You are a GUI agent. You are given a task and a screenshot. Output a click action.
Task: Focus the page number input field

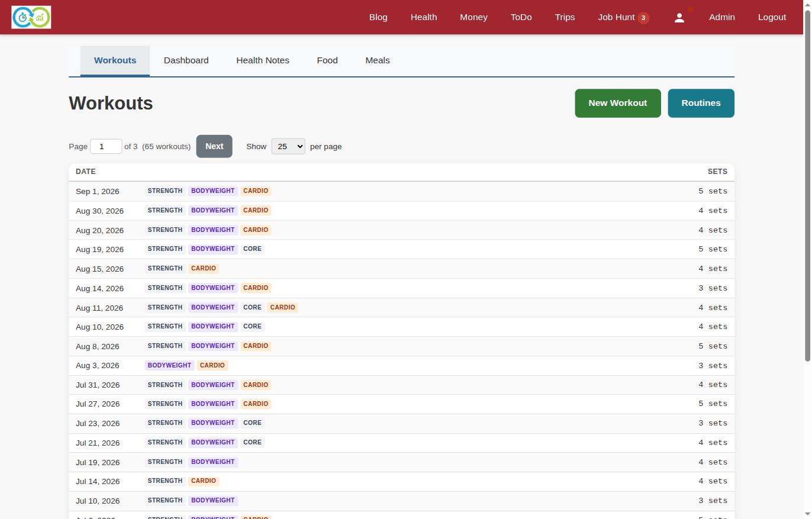[x=106, y=146]
